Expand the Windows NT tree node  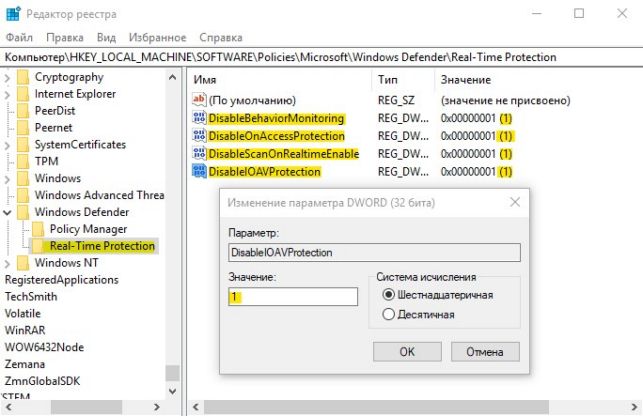click(7, 263)
